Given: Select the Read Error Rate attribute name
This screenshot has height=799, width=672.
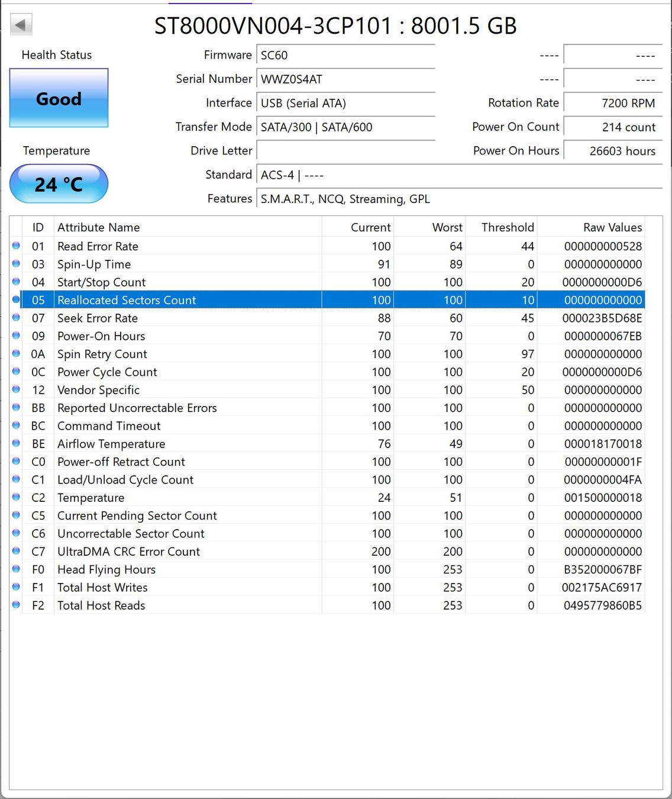Looking at the screenshot, I should 98,246.
